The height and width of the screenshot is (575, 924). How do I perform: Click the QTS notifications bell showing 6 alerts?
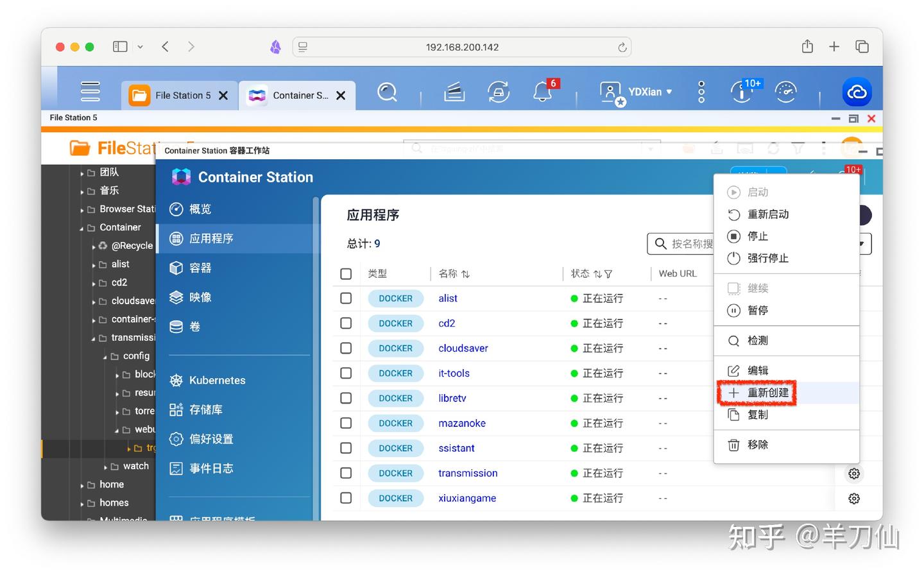(542, 92)
